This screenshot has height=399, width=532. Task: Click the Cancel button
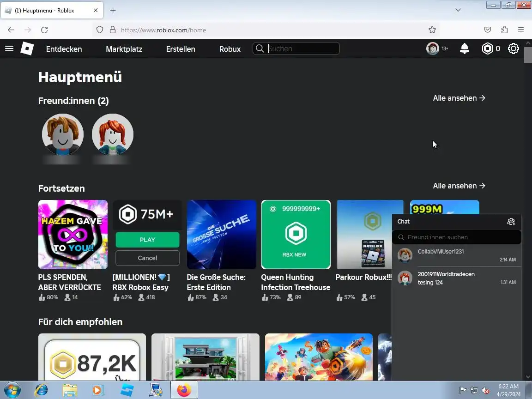[x=147, y=258]
